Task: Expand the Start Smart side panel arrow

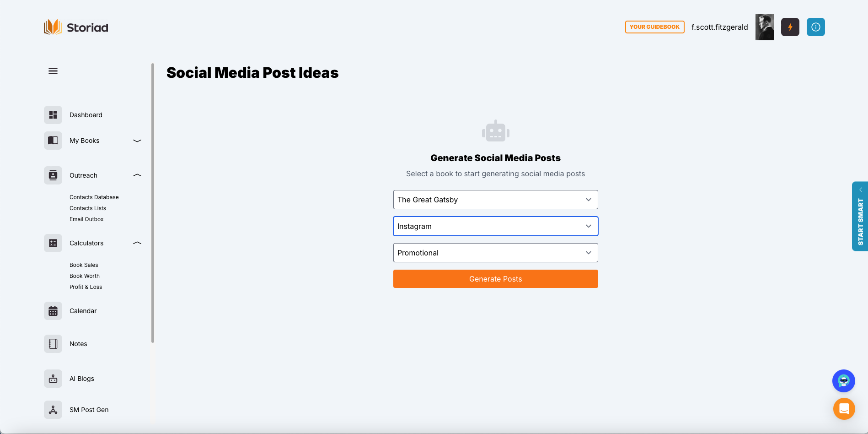Action: tap(861, 190)
